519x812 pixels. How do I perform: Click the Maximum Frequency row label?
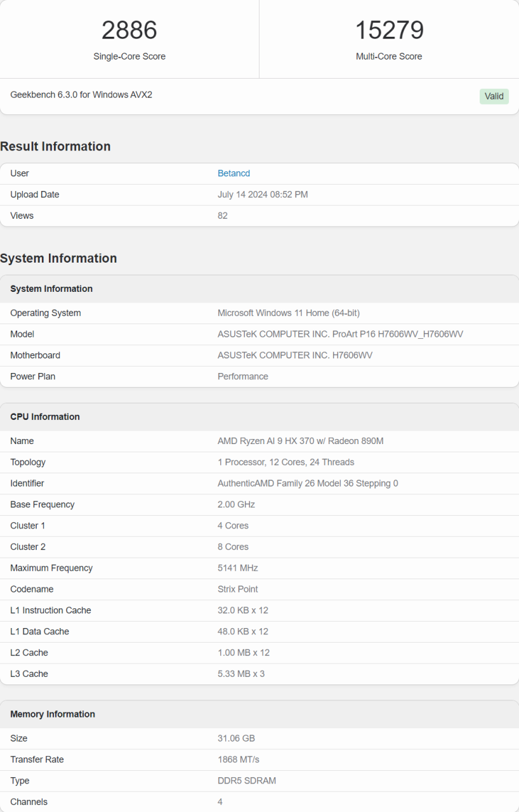[51, 568]
